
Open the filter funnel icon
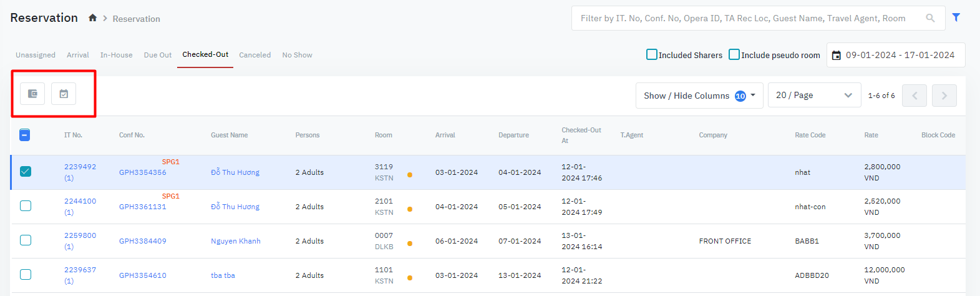click(956, 17)
